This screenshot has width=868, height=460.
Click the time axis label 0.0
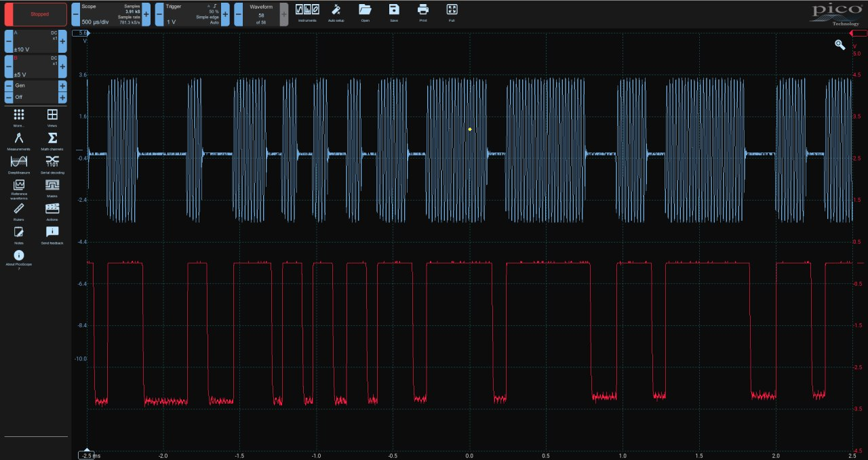tap(469, 455)
